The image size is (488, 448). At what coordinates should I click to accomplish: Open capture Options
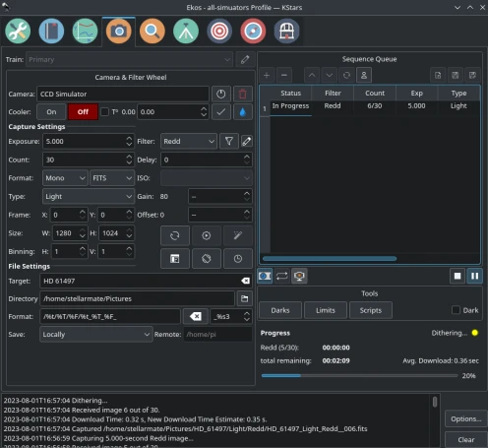(466, 419)
